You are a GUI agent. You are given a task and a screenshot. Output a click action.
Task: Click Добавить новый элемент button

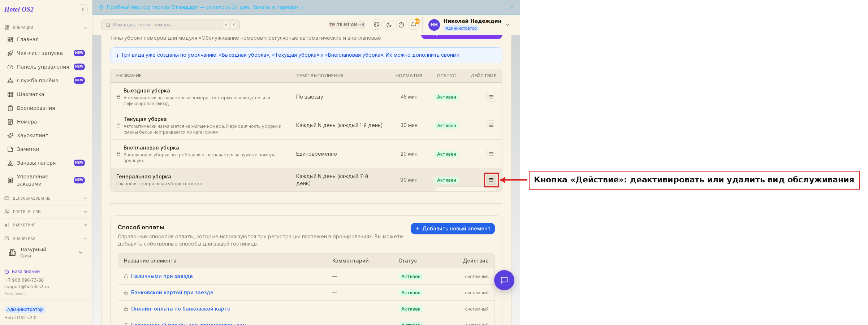tap(453, 229)
